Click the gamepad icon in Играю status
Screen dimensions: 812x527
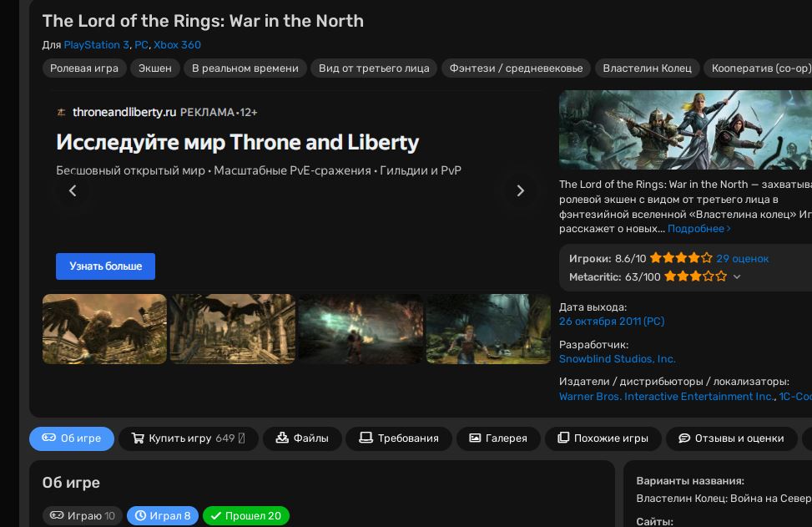[57, 515]
